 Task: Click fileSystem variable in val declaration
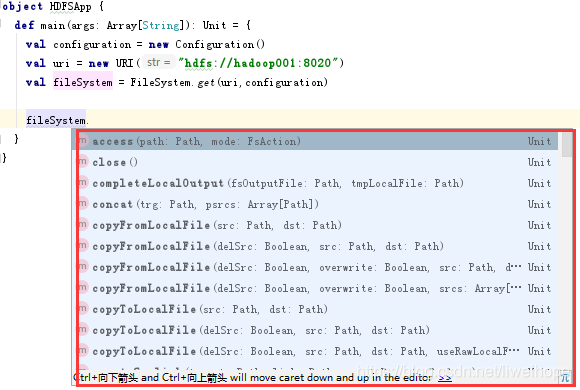click(83, 82)
